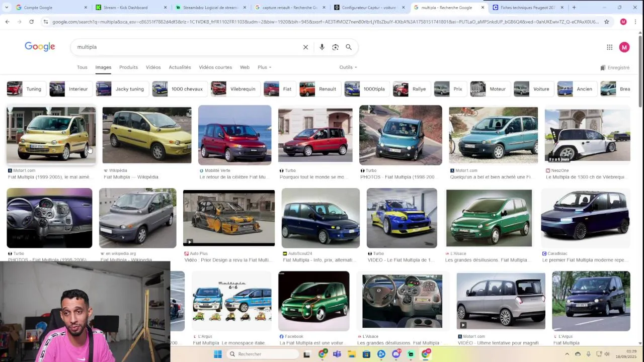Select the Vidéos courtes filter
The width and height of the screenshot is (644, 362).
(215, 67)
